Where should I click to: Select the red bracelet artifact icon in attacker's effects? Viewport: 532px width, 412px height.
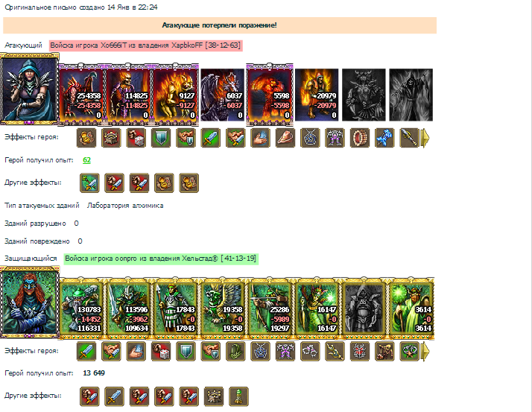[x=360, y=138]
